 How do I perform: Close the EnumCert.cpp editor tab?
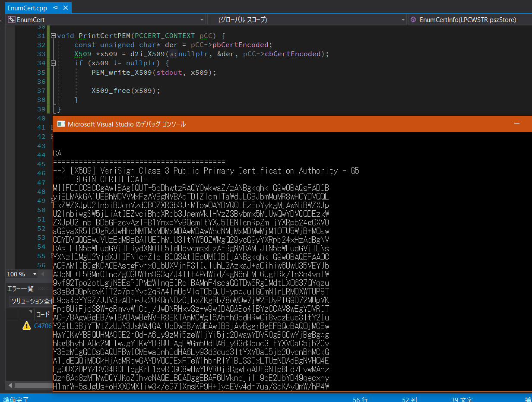pos(66,8)
